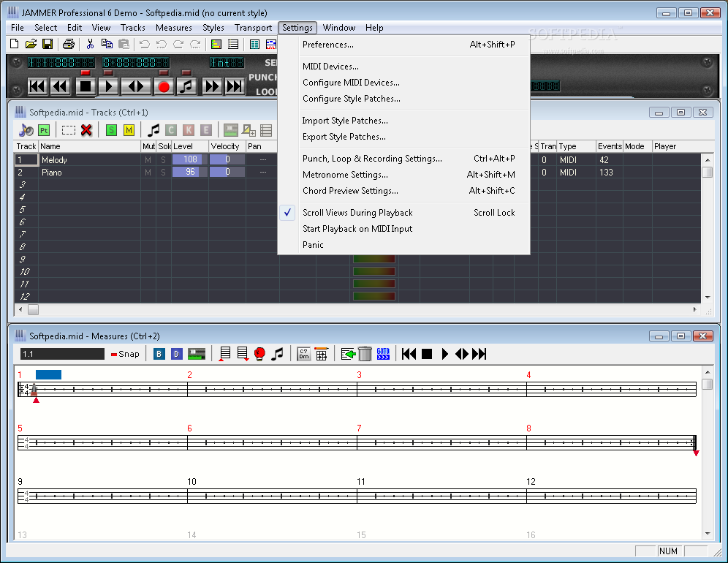
Task: Solo the Melody track
Action: 164,160
